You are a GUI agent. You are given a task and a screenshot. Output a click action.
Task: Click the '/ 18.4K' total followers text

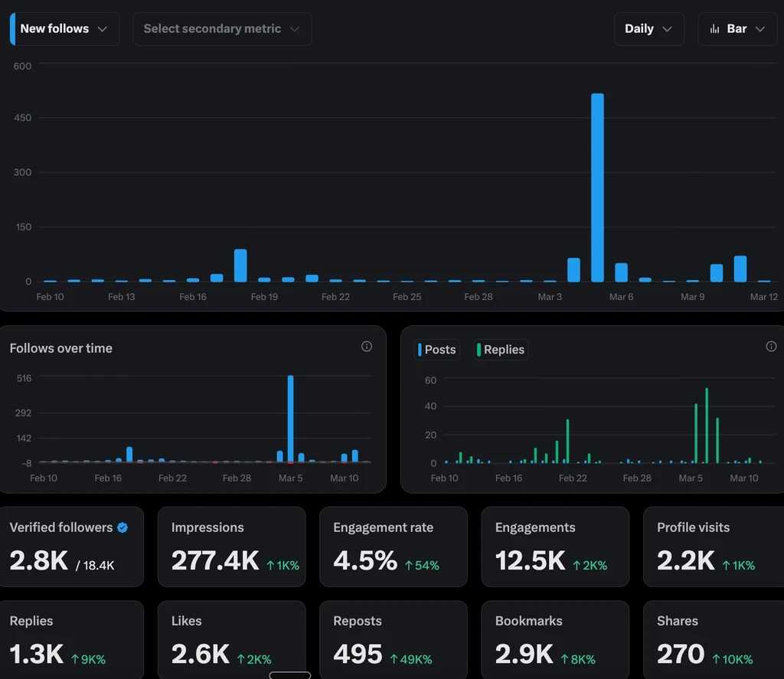pyautogui.click(x=95, y=566)
